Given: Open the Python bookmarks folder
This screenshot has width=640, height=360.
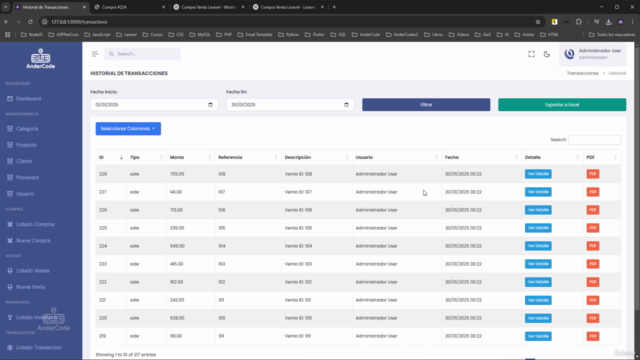Looking at the screenshot, I should 289,35.
